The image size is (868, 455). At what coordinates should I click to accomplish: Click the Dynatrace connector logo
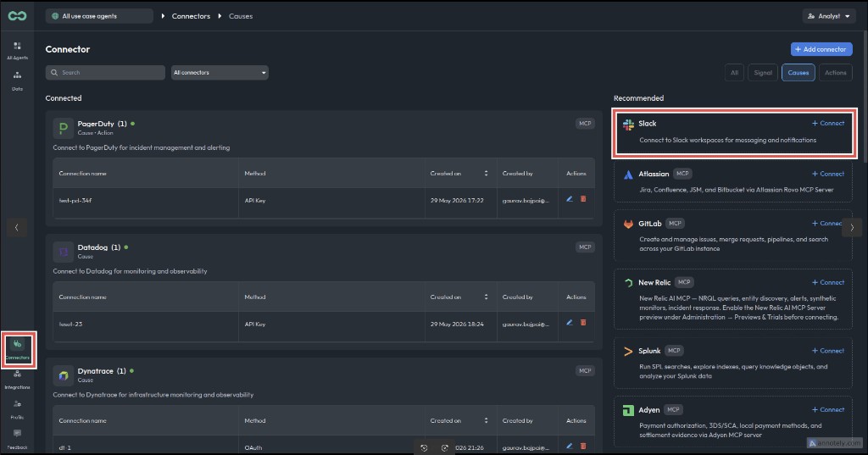click(63, 375)
